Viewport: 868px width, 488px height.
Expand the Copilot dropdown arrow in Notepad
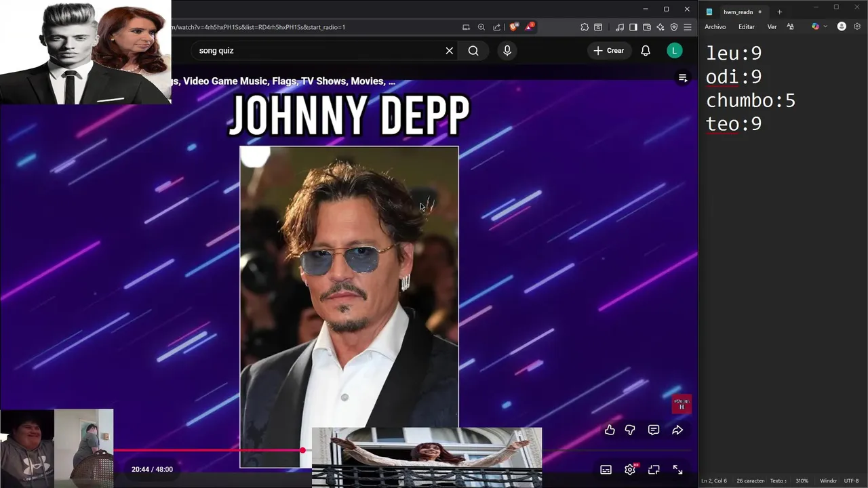pyautogui.click(x=825, y=26)
